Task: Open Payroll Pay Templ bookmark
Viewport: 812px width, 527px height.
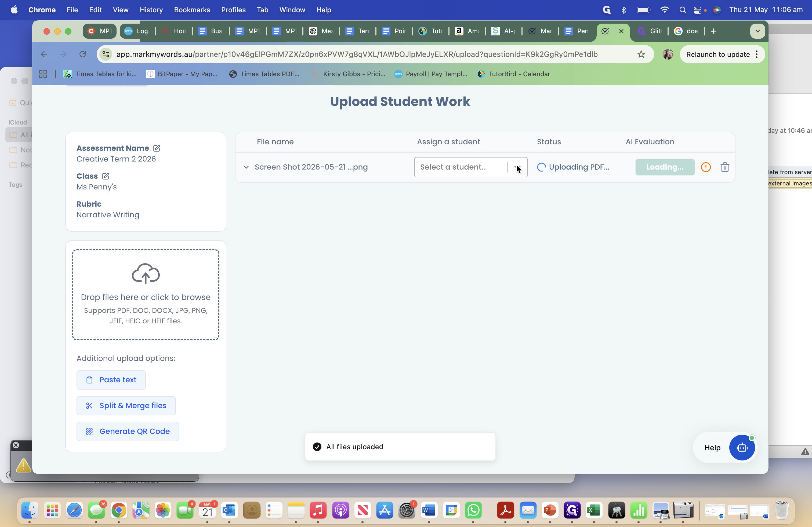Action: coord(430,74)
